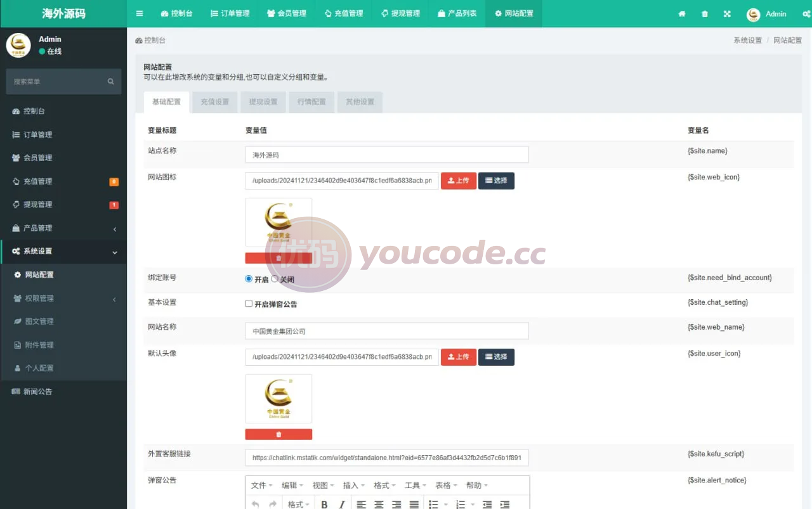Click 选择 in the 默认头像 row

pos(496,357)
